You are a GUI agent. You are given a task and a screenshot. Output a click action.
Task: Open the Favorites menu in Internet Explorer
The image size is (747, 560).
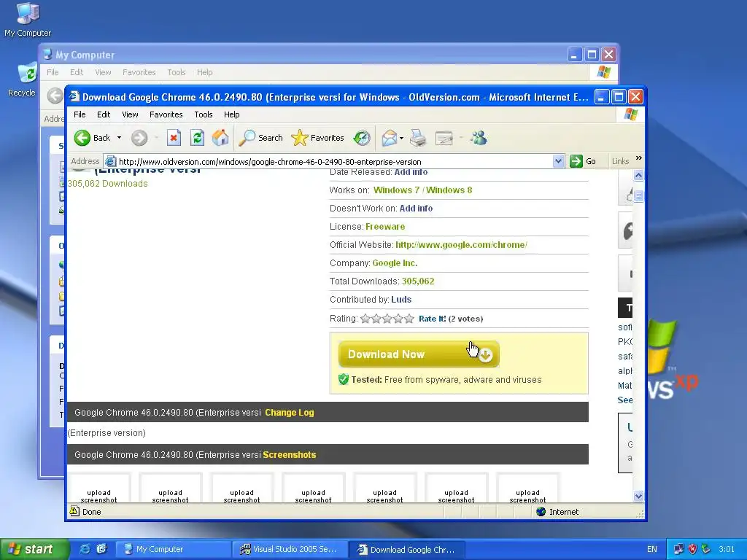pos(166,114)
